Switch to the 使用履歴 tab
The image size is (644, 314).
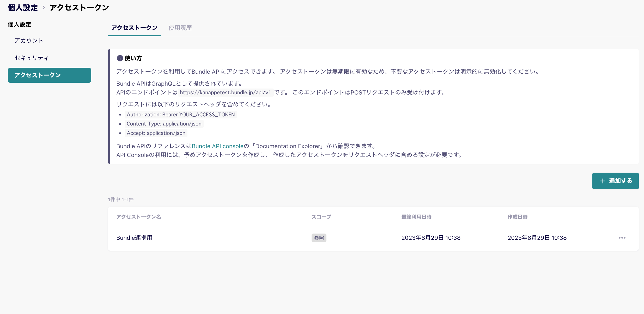(x=180, y=28)
